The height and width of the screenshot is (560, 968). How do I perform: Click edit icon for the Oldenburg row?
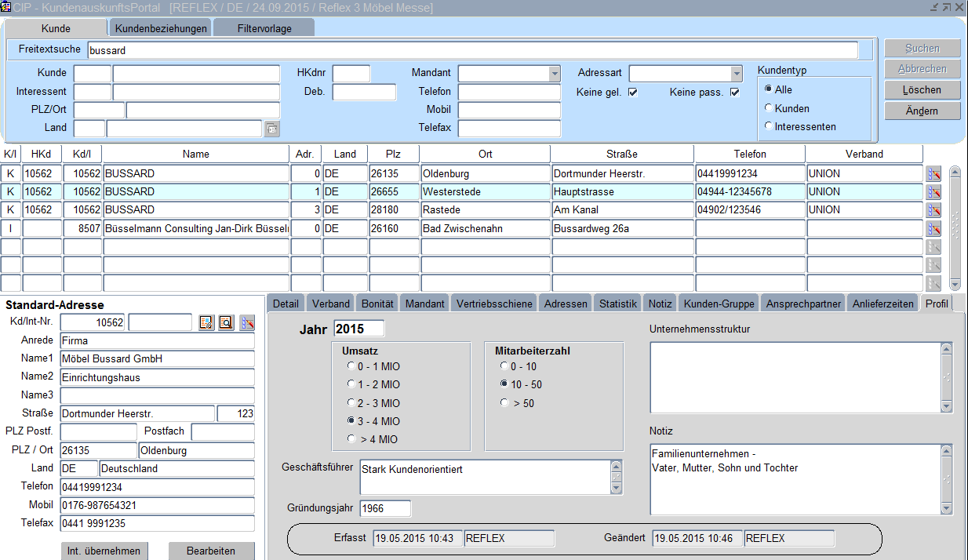pyautogui.click(x=933, y=174)
